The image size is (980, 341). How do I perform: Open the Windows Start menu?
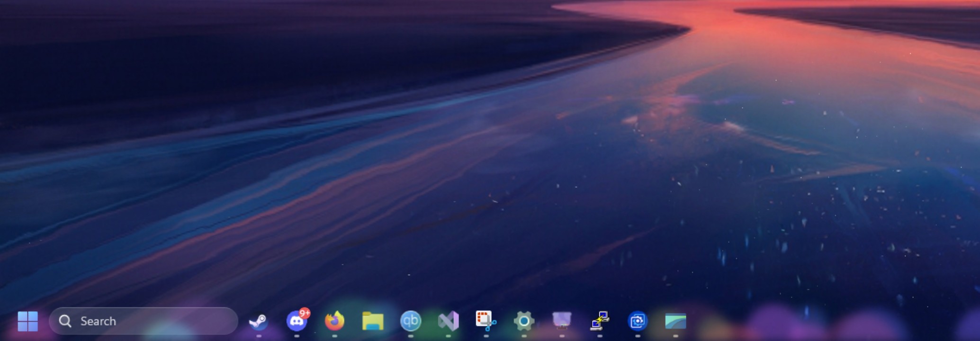point(27,321)
